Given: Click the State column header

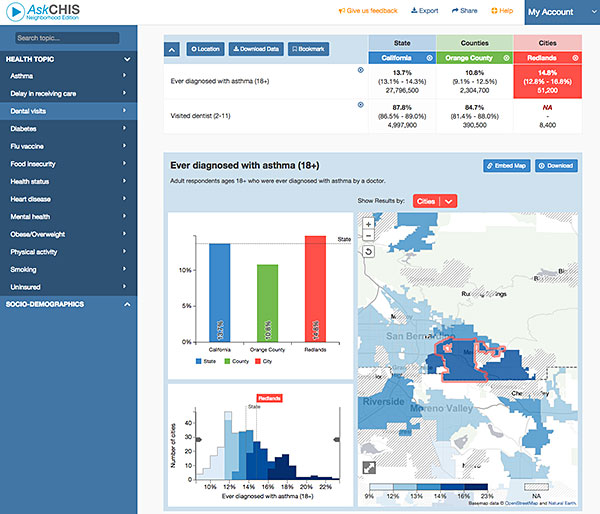Looking at the screenshot, I should [x=402, y=43].
